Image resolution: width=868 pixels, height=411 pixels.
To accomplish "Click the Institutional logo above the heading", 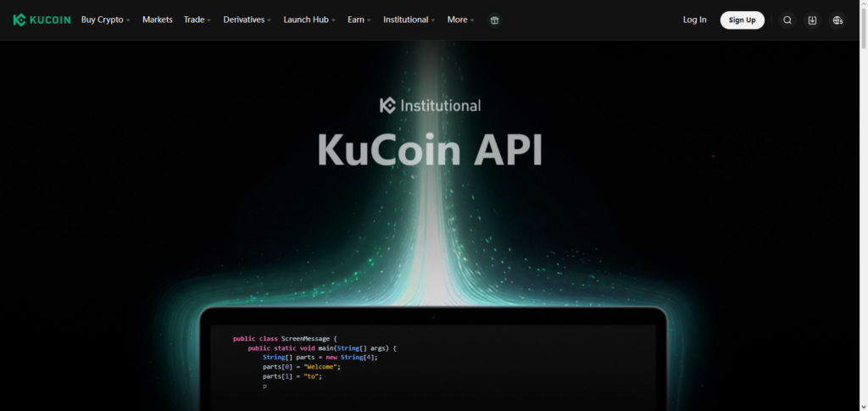I will pos(430,106).
